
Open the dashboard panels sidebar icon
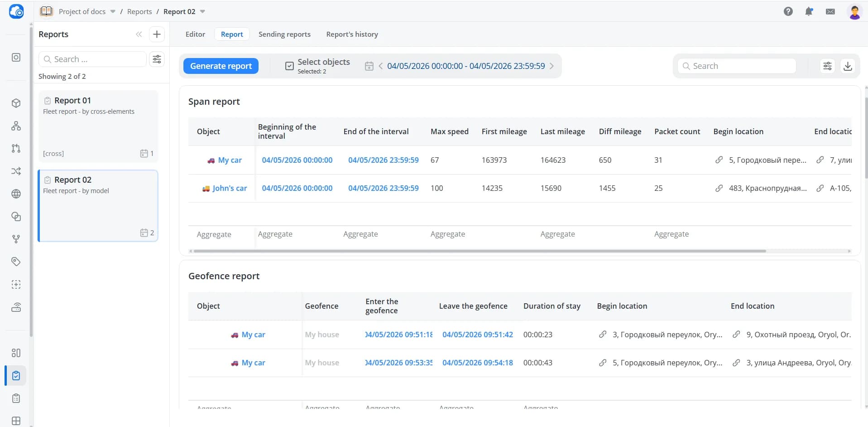pyautogui.click(x=16, y=353)
